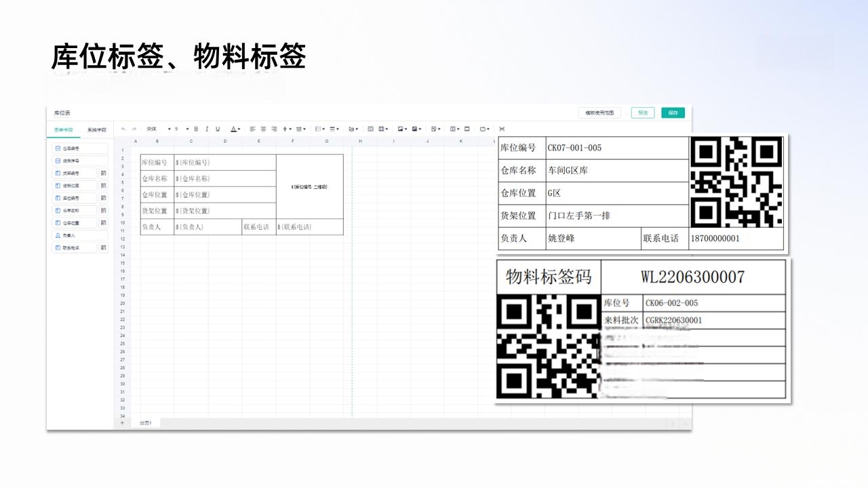The image size is (868, 488).
Task: Add a new sheet with plus button
Action: (123, 423)
